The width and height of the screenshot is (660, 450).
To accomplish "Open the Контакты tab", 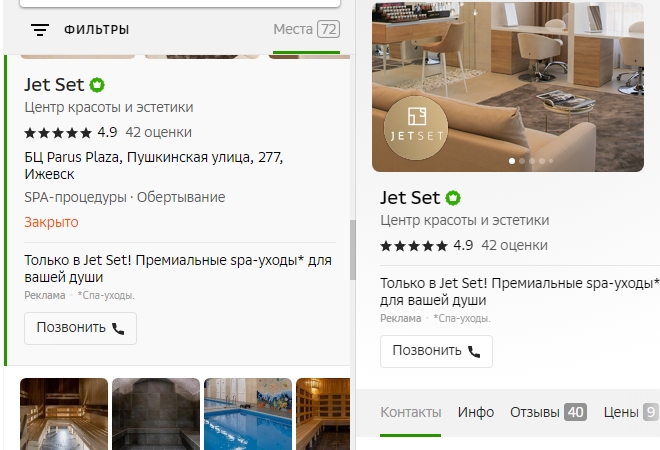I will click(x=410, y=413).
